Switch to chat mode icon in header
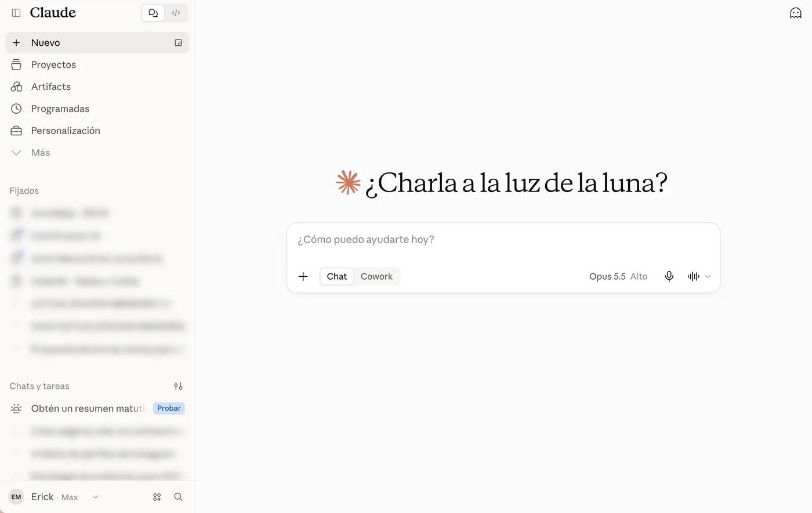 153,13
